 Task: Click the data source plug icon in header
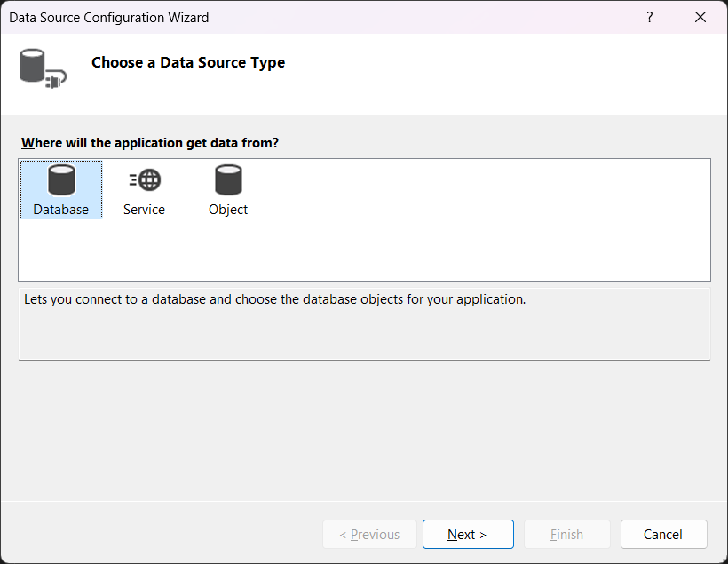(43, 69)
